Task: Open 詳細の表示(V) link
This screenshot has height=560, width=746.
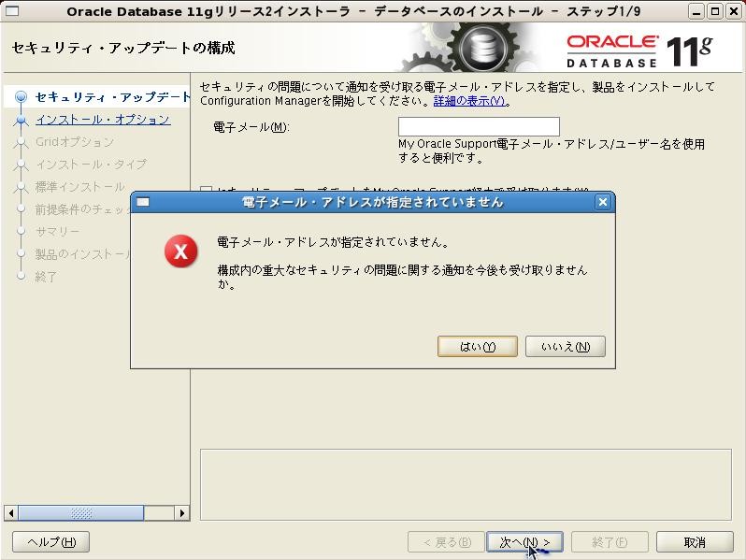Action: coord(469,101)
